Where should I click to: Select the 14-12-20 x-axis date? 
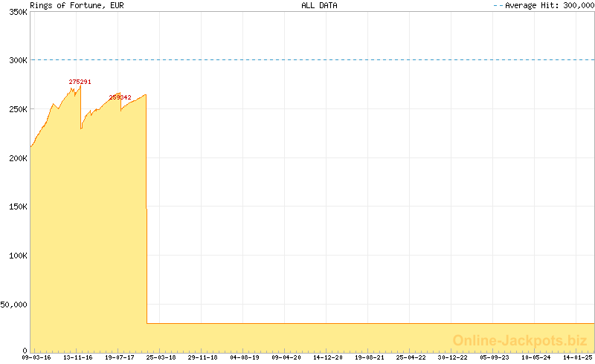pos(328,357)
